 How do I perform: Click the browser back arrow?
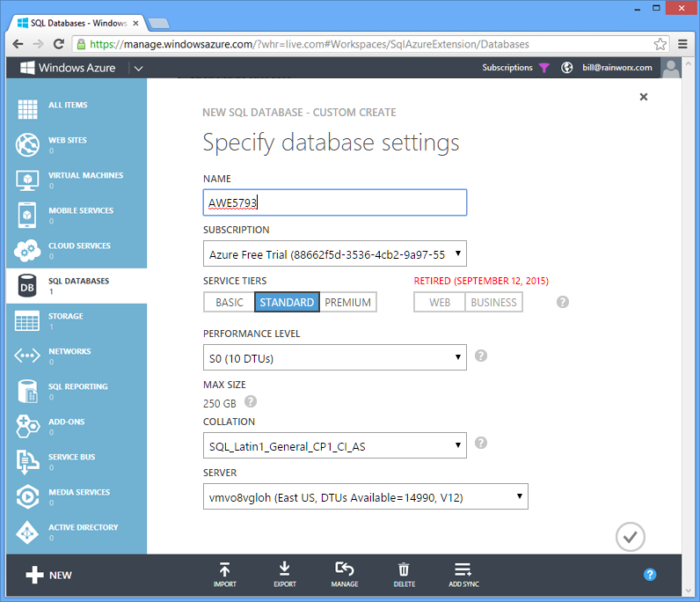18,44
